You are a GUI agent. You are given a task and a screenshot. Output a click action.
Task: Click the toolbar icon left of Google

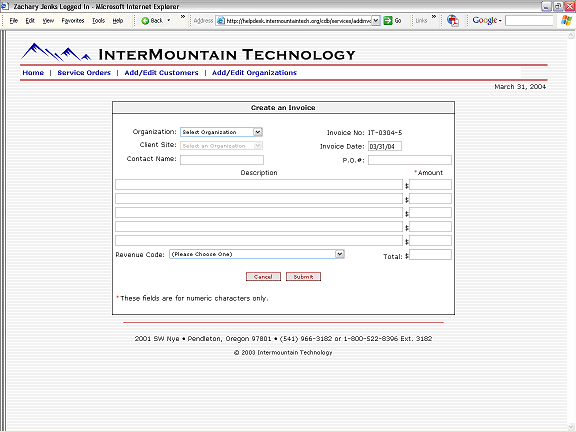[453, 21]
